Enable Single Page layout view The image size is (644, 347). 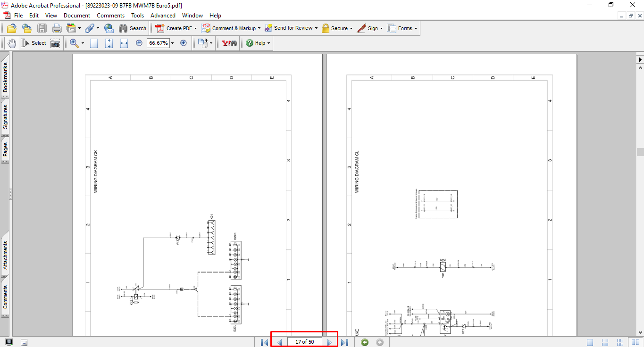pyautogui.click(x=590, y=342)
